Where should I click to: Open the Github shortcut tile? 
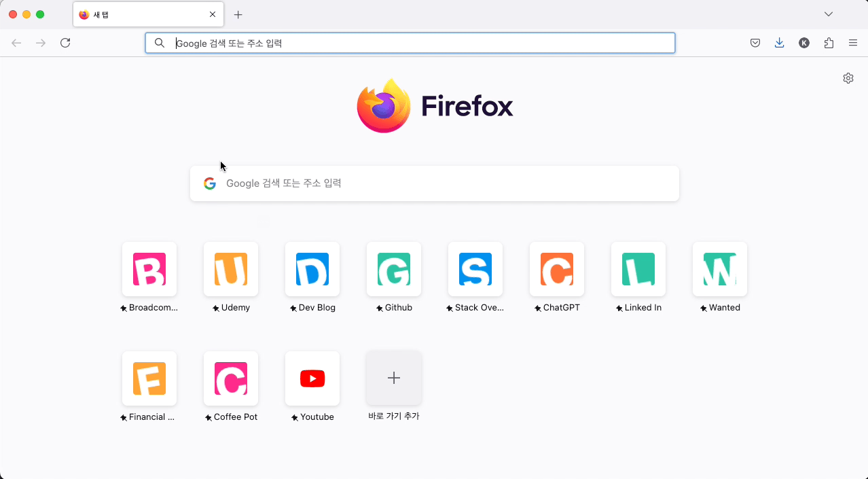[x=394, y=269]
